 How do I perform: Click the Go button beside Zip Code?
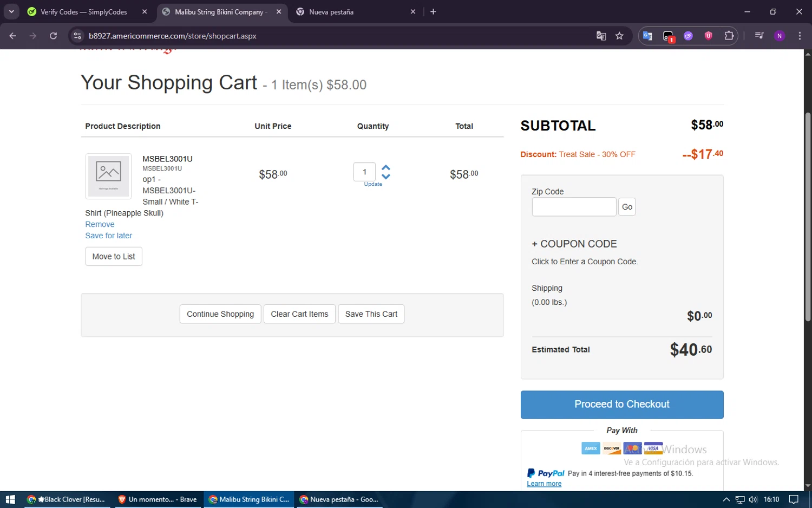[627, 207]
